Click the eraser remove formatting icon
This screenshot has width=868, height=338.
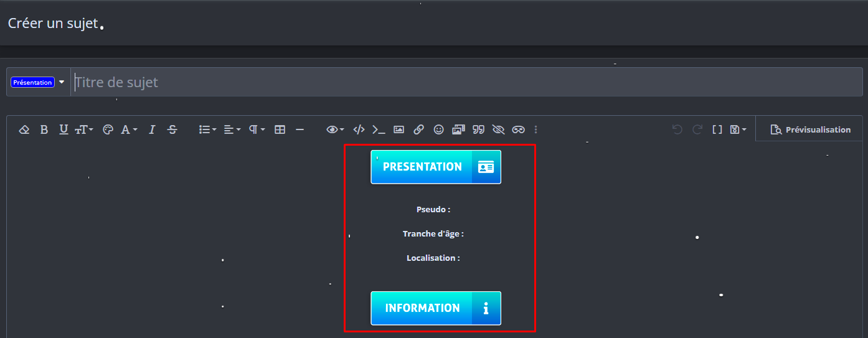click(x=24, y=129)
